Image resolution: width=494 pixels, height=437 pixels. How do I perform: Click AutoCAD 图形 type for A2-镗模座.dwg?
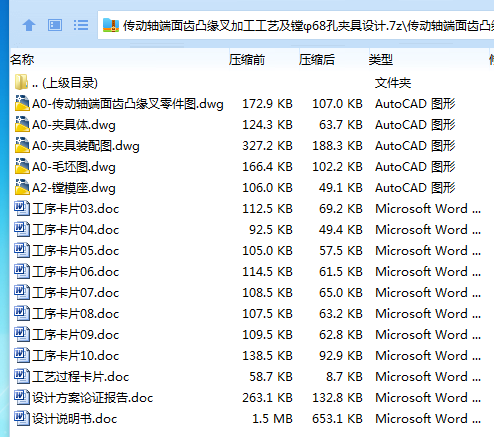coord(415,188)
